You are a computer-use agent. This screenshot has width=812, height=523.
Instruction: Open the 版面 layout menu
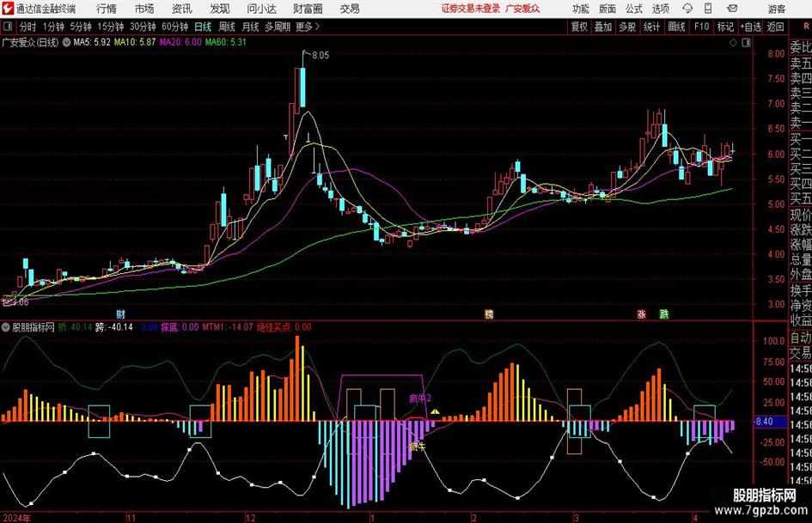coord(607,9)
